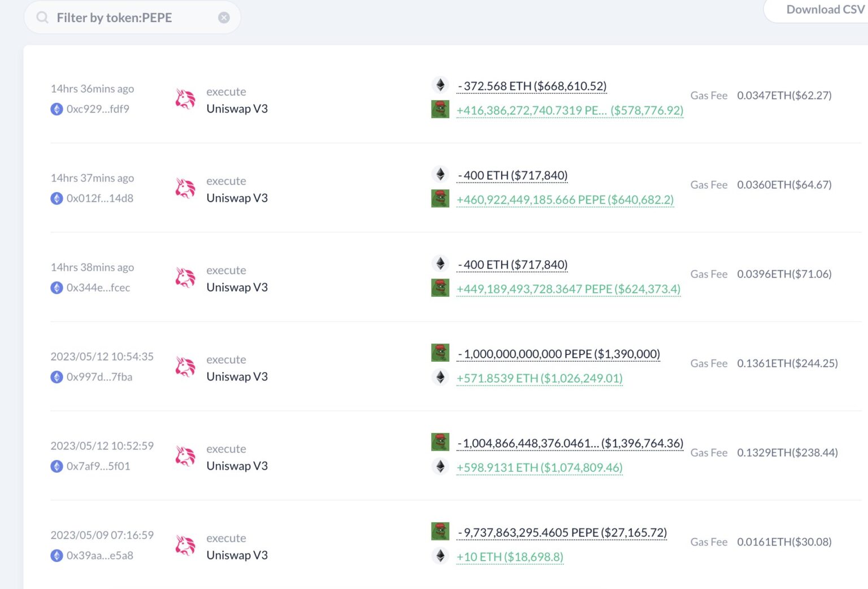Click the search magnifier icon in filter box
Screen dimensions: 868x589
42,18
